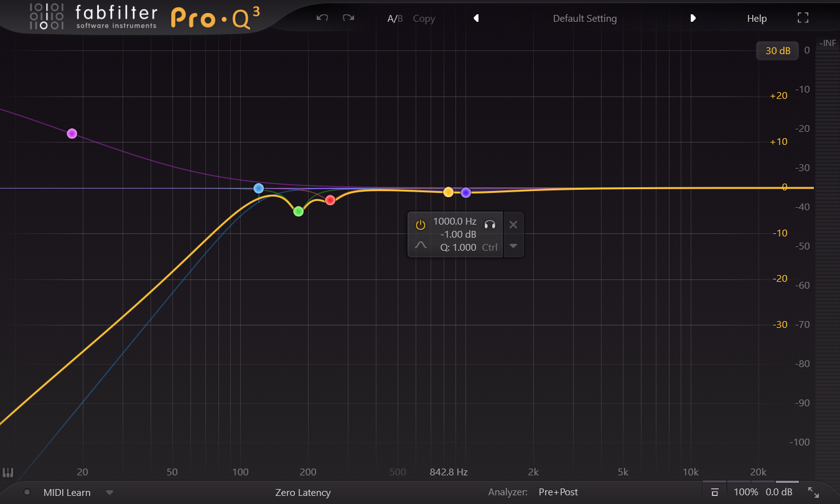This screenshot has width=840, height=504.
Task: Open Analyzer Pre+Post settings
Action: coord(558,492)
